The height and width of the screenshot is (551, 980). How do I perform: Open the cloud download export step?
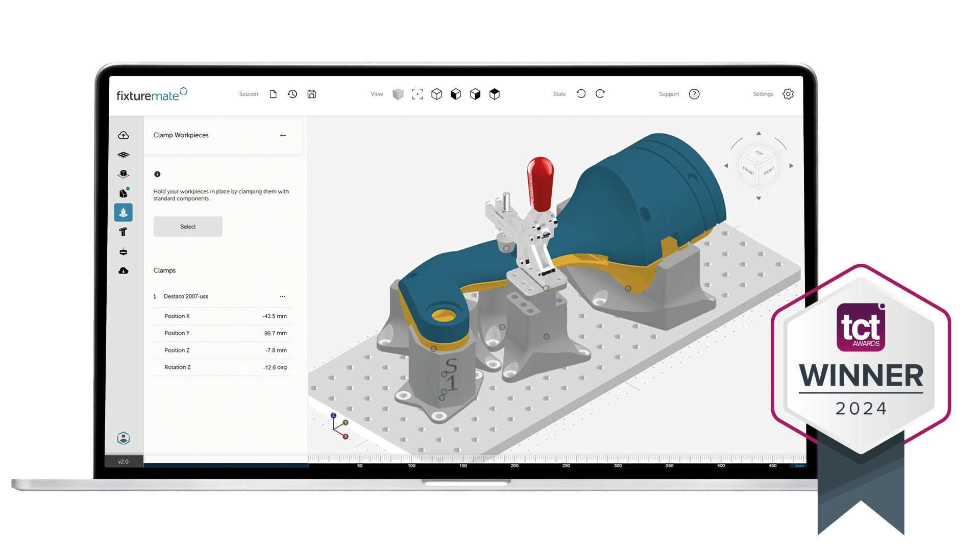pos(124,271)
